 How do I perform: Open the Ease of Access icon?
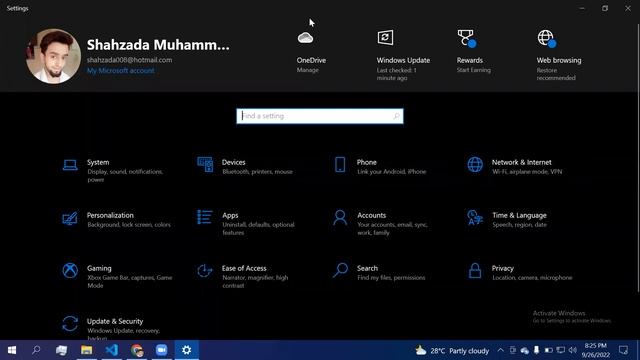click(205, 271)
